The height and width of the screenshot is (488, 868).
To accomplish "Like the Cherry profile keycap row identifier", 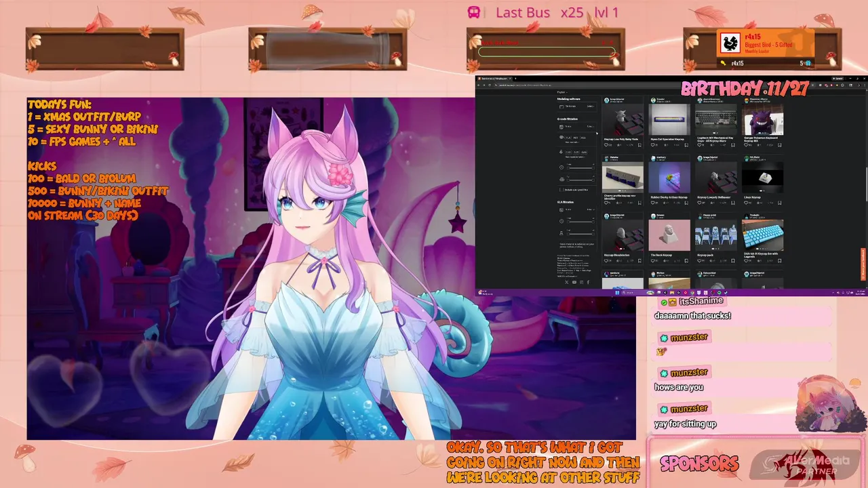I will click(x=606, y=203).
